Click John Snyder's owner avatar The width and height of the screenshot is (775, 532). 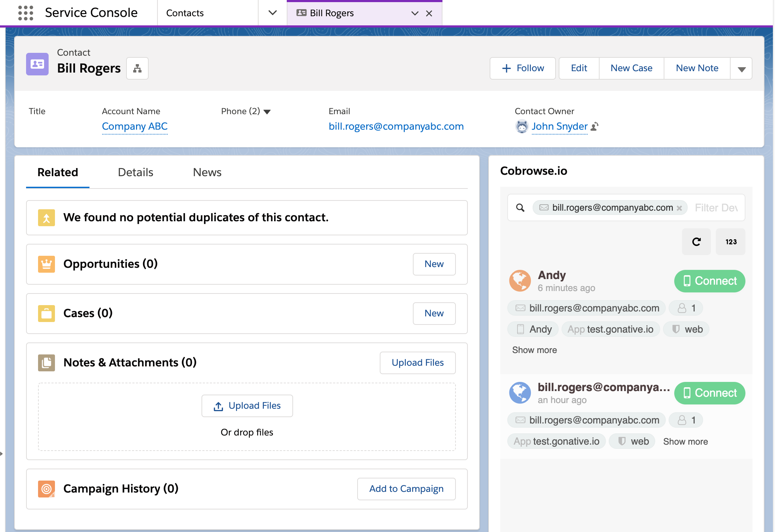pyautogui.click(x=522, y=126)
